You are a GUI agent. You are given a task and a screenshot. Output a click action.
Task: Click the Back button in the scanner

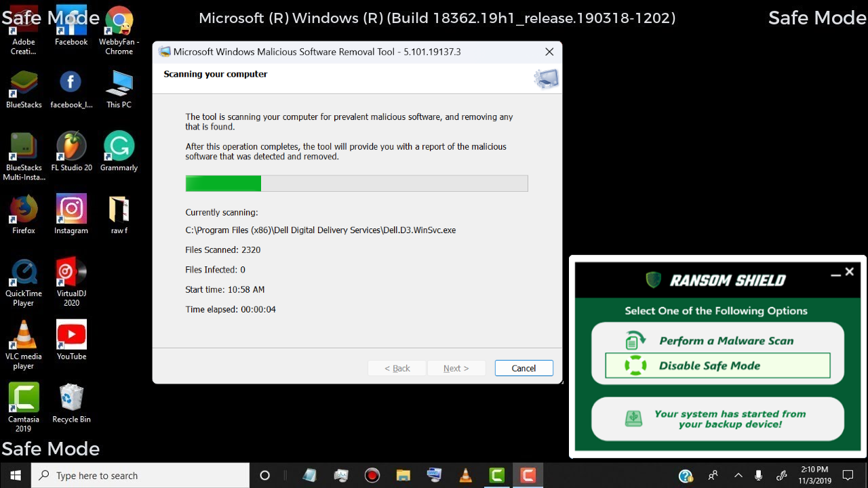(397, 367)
